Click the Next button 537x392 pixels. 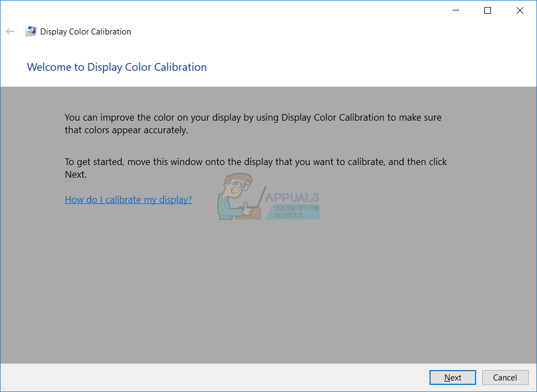pos(453,377)
